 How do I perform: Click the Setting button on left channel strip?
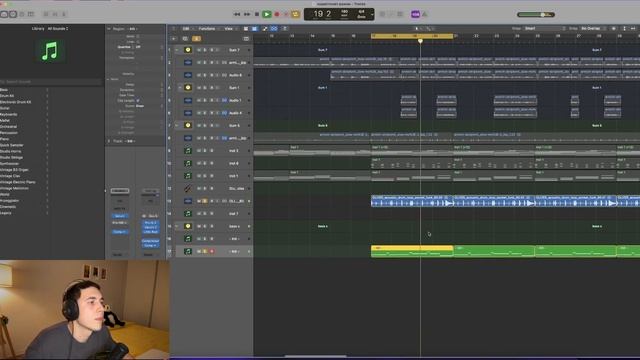point(120,191)
